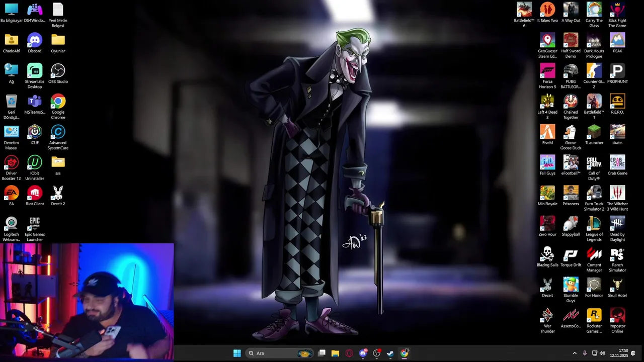Select the Denetim Masası icon
This screenshot has width=644, height=362.
(x=11, y=132)
